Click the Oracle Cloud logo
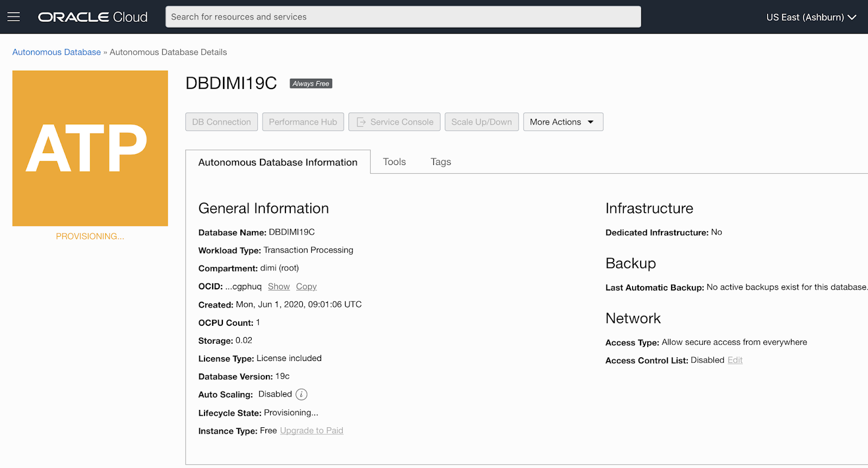This screenshot has width=868, height=468. click(93, 17)
